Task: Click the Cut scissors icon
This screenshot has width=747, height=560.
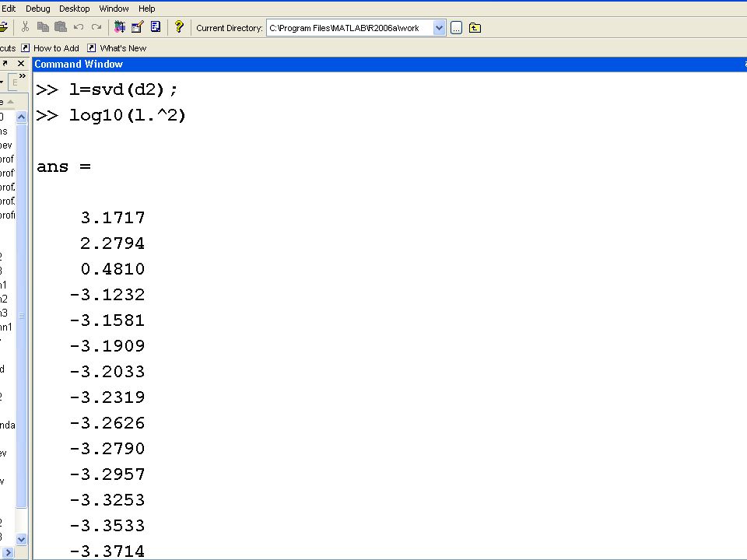Action: tap(25, 27)
